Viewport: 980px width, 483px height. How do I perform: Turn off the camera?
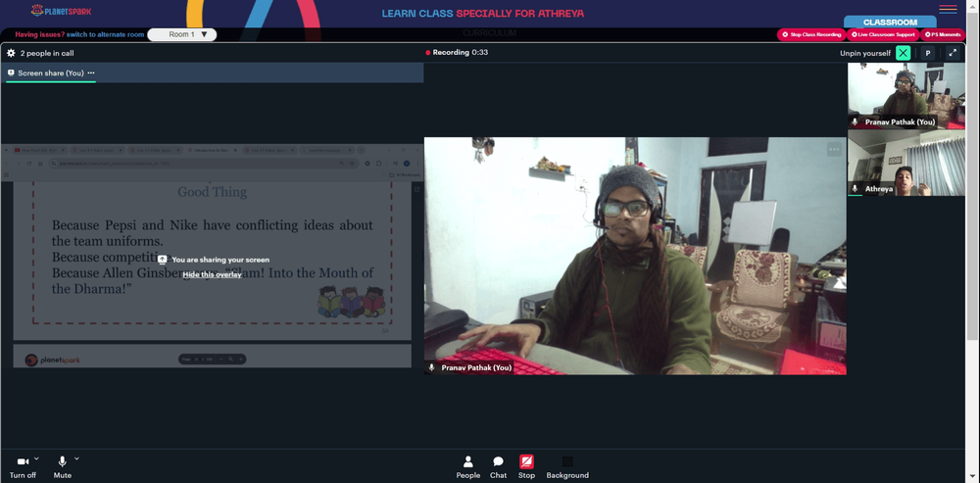click(x=23, y=467)
